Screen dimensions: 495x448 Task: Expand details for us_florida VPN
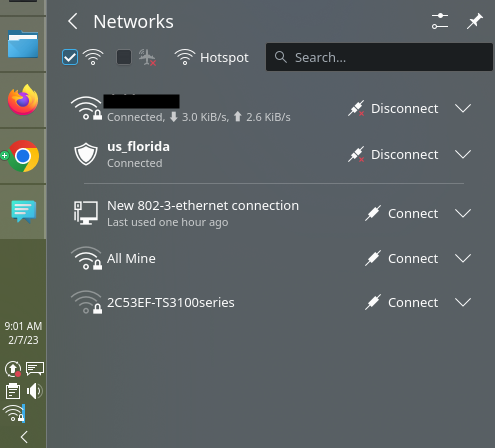click(463, 154)
